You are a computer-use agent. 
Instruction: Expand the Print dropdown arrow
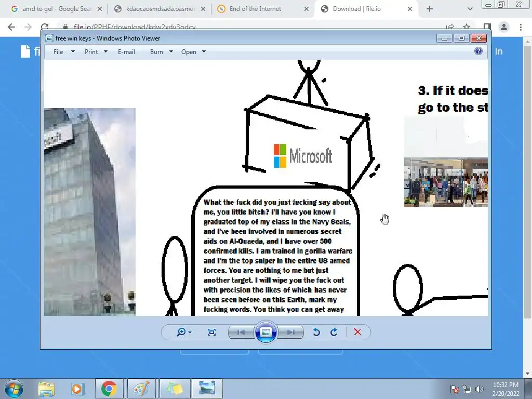coord(105,51)
